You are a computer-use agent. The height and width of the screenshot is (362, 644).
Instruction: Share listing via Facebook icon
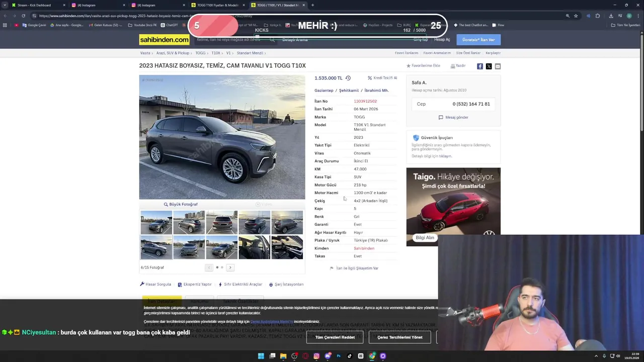pos(480,66)
